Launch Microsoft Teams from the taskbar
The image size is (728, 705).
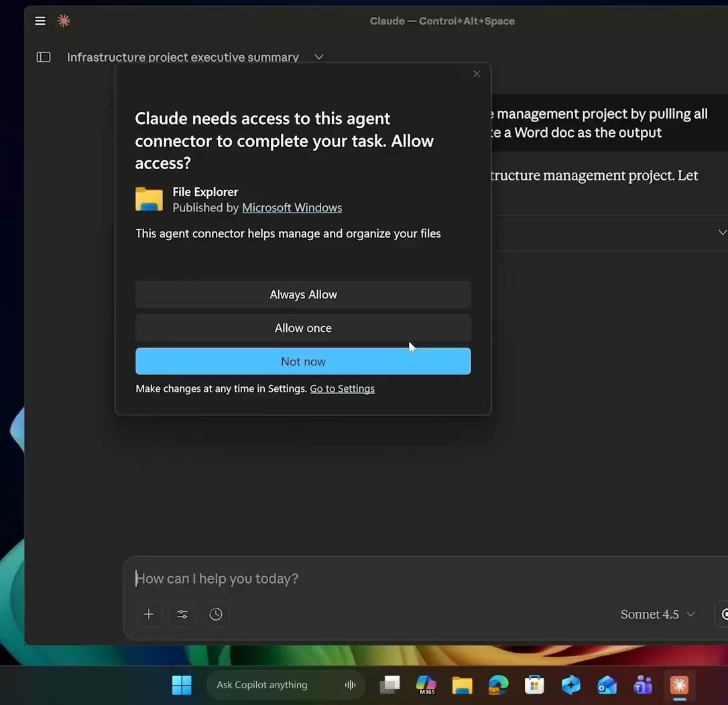(642, 685)
